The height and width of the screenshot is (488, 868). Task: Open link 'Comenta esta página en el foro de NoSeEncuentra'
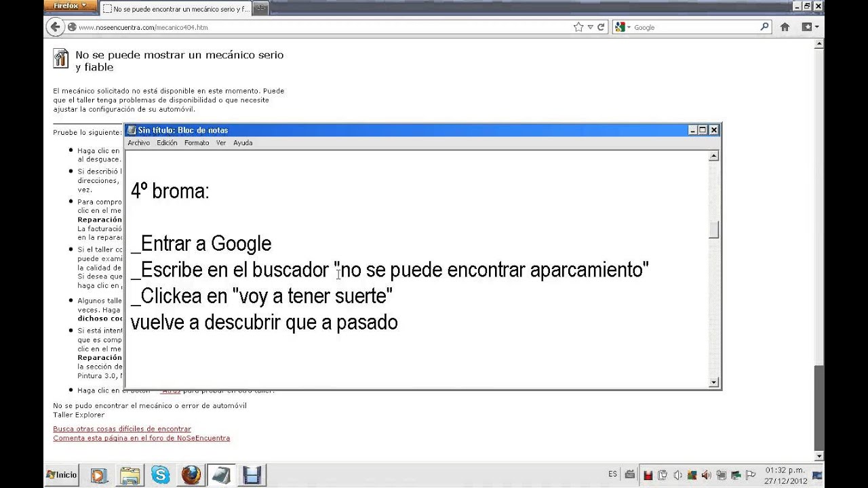[x=141, y=438]
